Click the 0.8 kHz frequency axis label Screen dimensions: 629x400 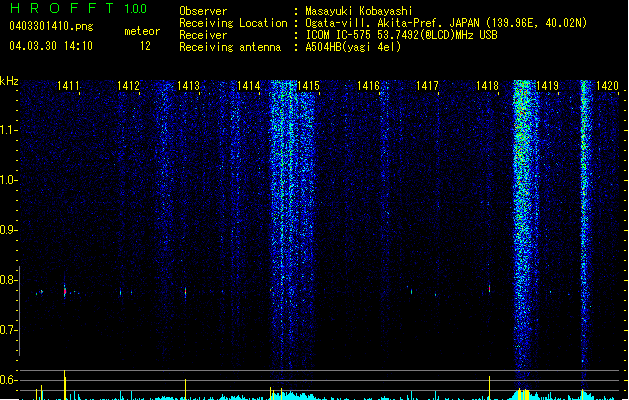pos(8,280)
